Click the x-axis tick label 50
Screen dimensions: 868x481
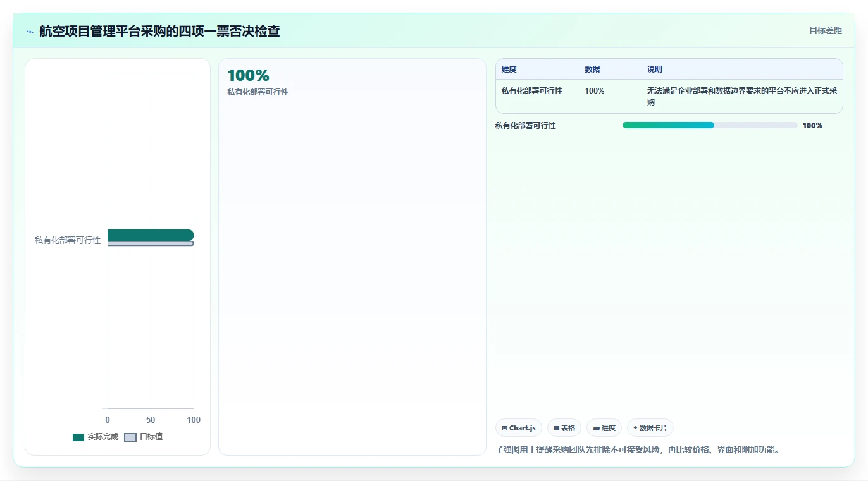(151, 420)
